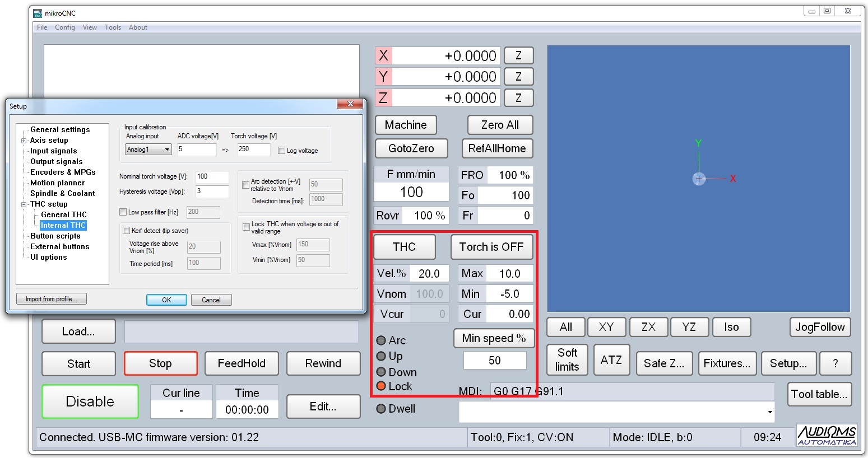Click the Nominal torch voltage field
Image resolution: width=868 pixels, height=458 pixels.
click(212, 177)
